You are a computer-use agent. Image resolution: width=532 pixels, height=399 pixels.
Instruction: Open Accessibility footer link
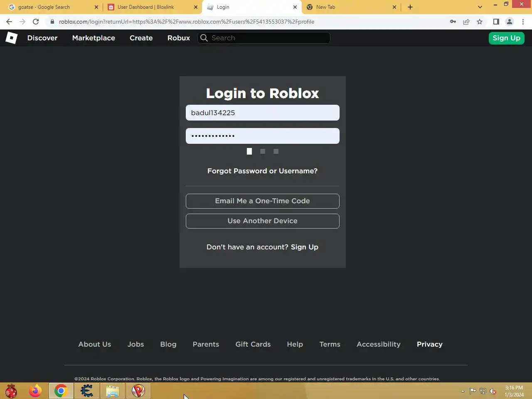click(x=379, y=344)
